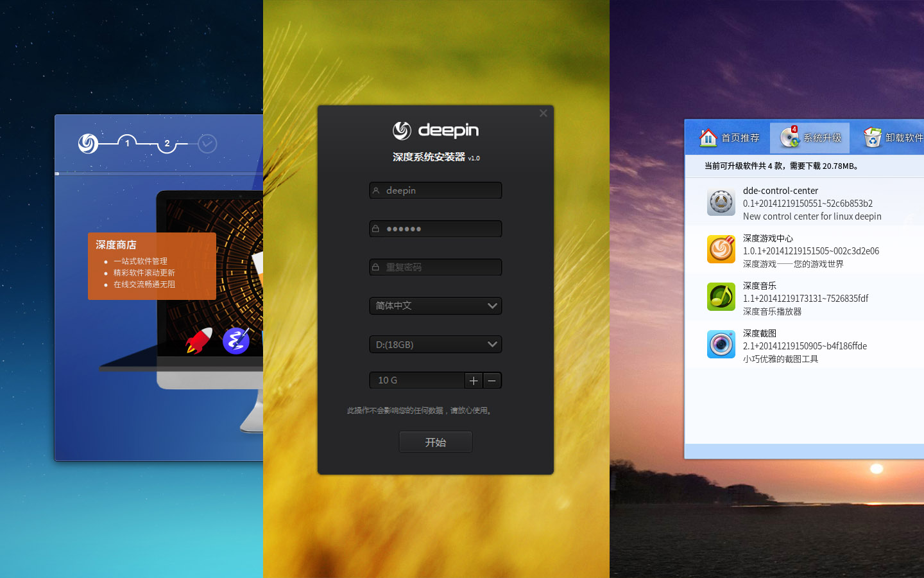924x578 pixels.
Task: Click the home icon on 首页推荐 tab
Action: 708,137
